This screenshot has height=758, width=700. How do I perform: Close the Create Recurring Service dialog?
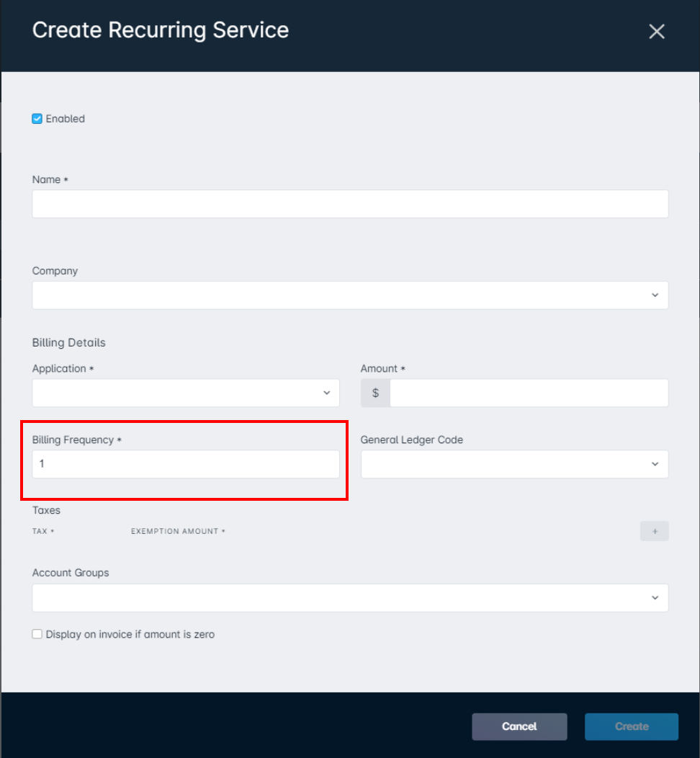tap(657, 32)
